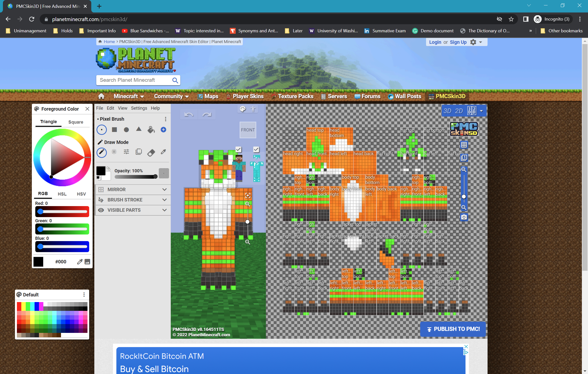Zoom out on the 2D texture view
Viewport: 588px width, 374px height.
[464, 208]
